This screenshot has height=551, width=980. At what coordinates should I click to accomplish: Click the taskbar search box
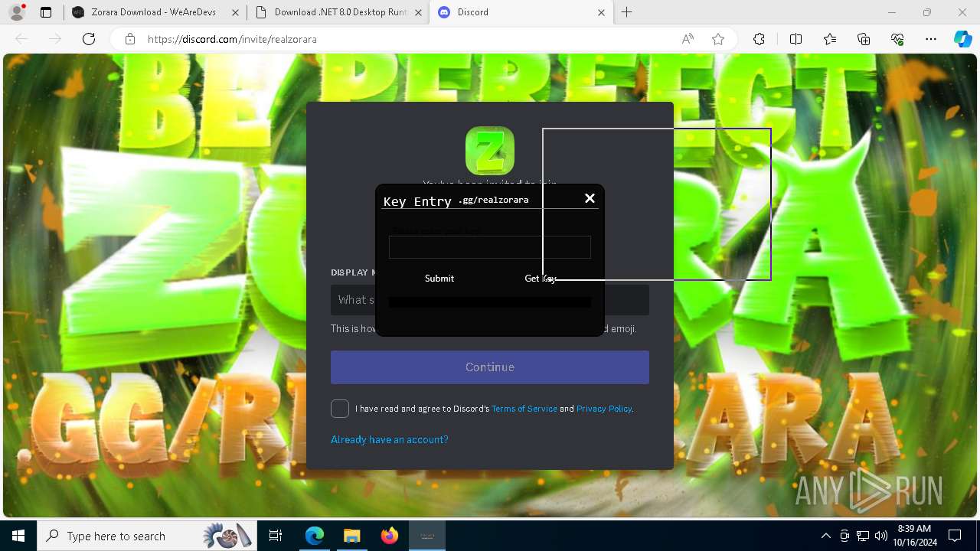(147, 536)
